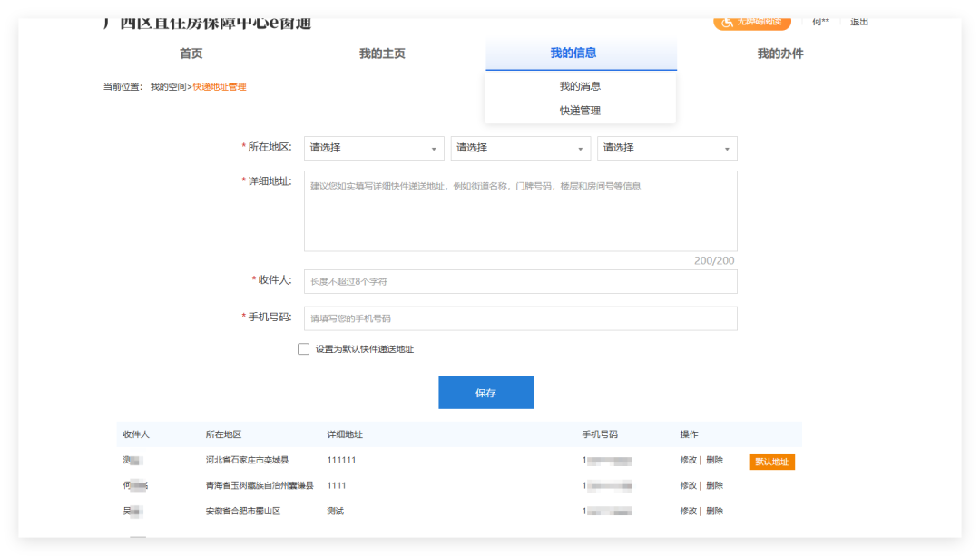Viewport: 980px width, 556px height.
Task: Click the 无障碍阅读 accessibility button
Action: pos(751,22)
